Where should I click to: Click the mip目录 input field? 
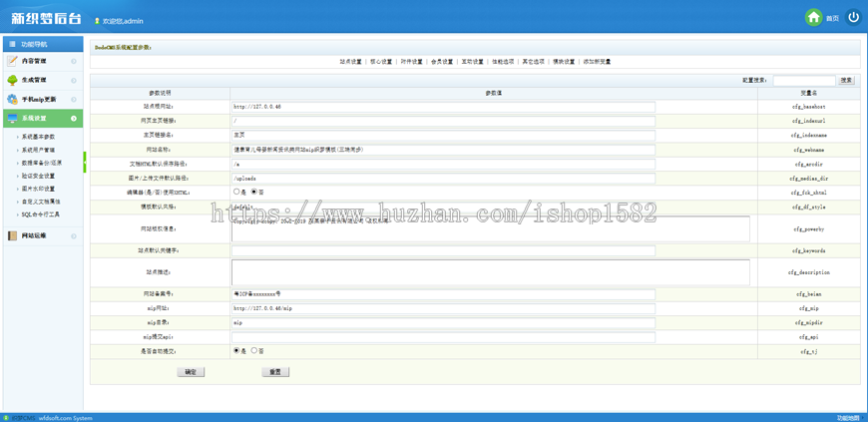point(443,323)
